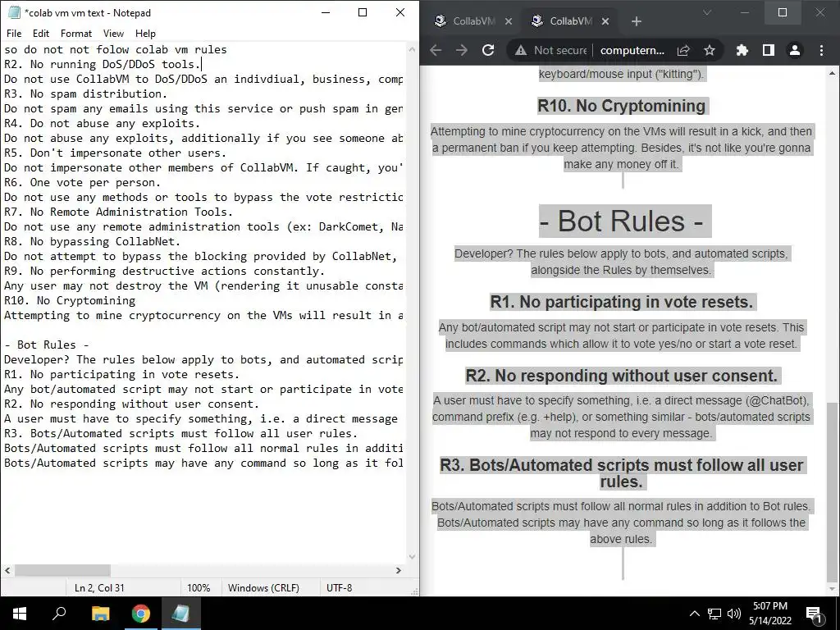Viewport: 840px width, 630px height.
Task: Open the Notepad Format menu
Action: coord(76,33)
